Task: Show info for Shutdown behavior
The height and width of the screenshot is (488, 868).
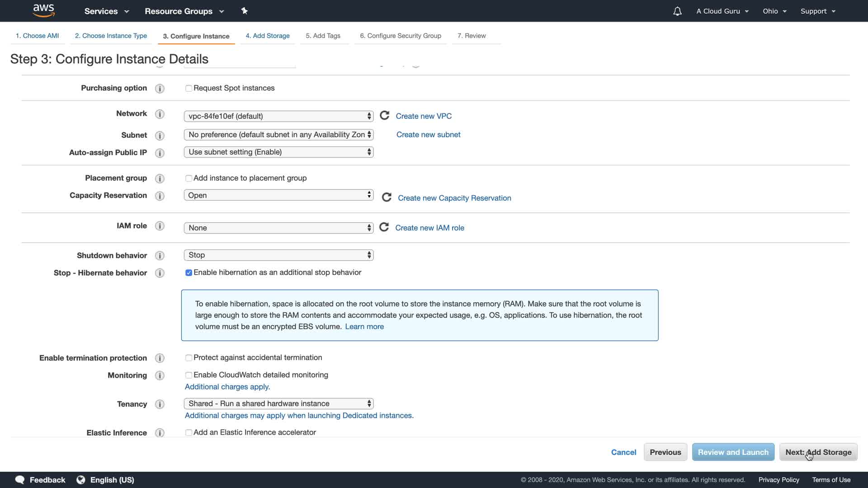Action: [160, 256]
